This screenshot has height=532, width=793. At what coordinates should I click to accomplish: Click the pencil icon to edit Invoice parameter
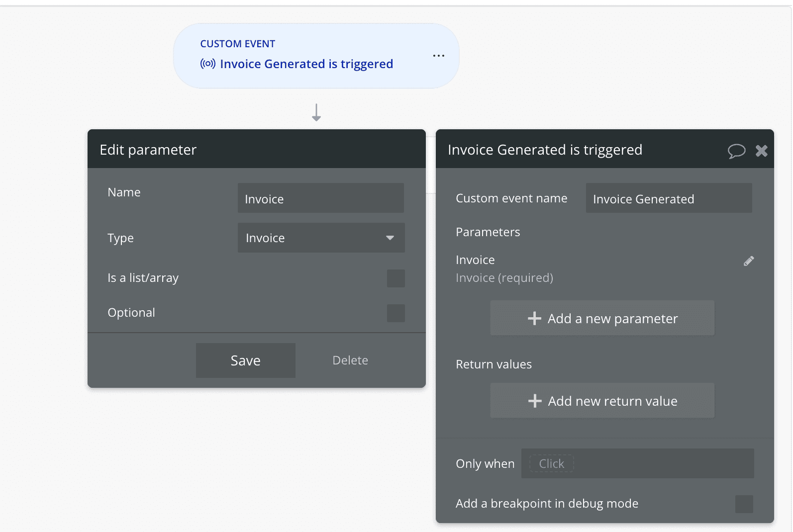(x=749, y=261)
